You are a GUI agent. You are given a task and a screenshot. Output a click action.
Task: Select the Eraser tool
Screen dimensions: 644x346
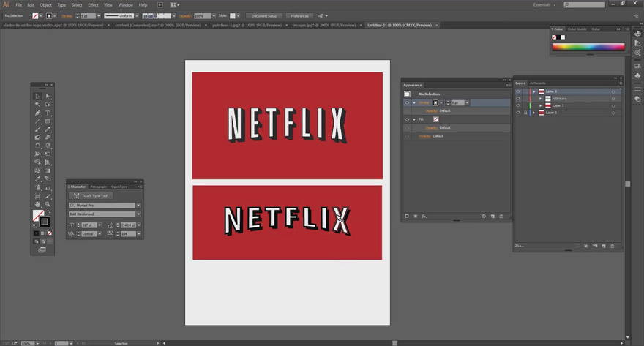coord(48,138)
